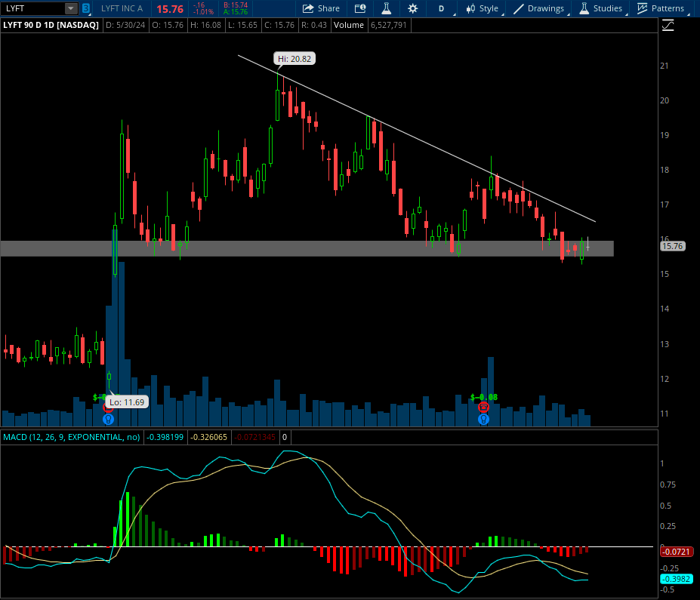Open the Studies menu
Viewport: 700px width, 600px height.
pos(601,8)
